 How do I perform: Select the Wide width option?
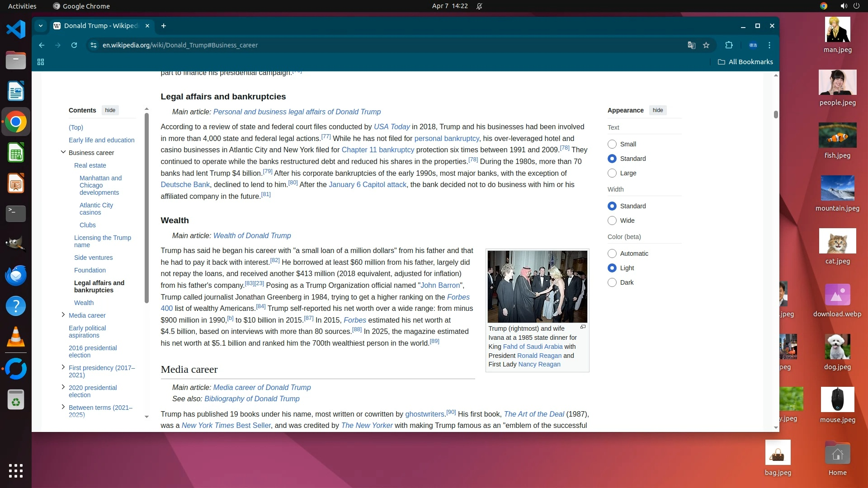612,221
